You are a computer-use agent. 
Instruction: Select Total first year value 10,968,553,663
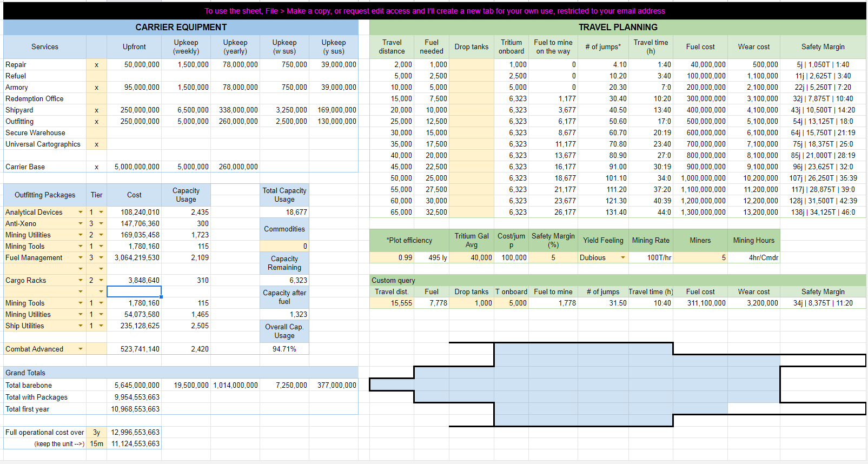134,409
